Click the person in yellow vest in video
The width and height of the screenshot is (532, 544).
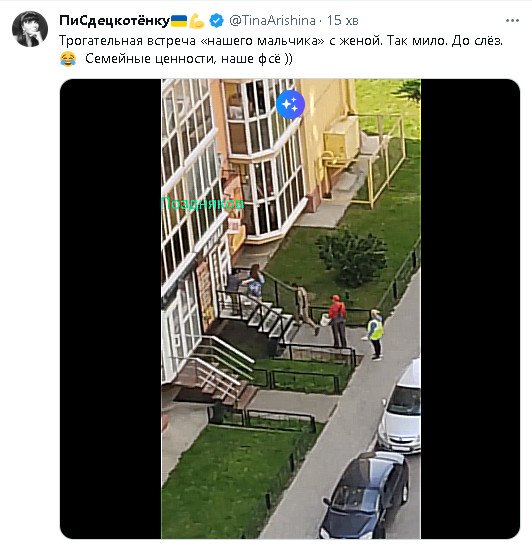pyautogui.click(x=375, y=334)
